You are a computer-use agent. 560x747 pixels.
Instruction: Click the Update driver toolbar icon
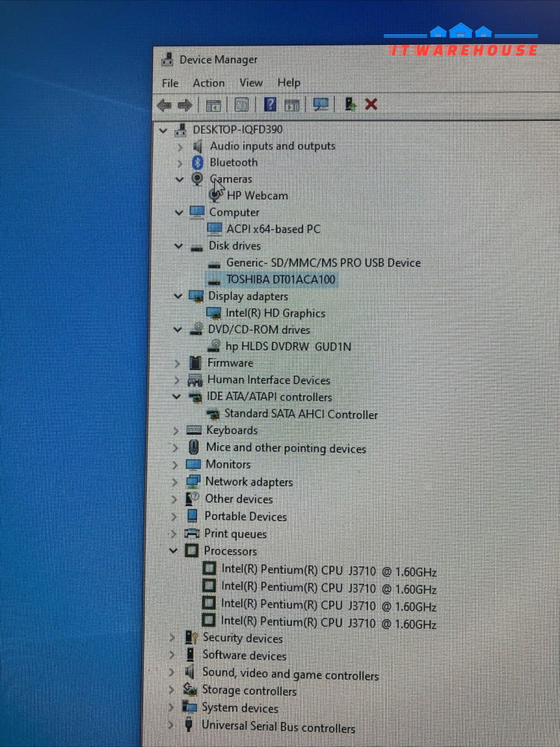349,105
